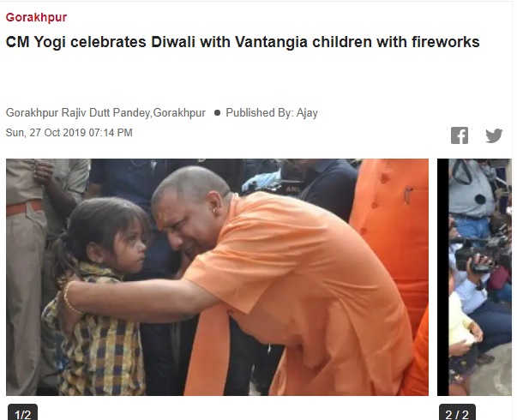This screenshot has width=517, height=420.
Task: Open the first gallery photo of CM hugging child
Action: point(217,277)
